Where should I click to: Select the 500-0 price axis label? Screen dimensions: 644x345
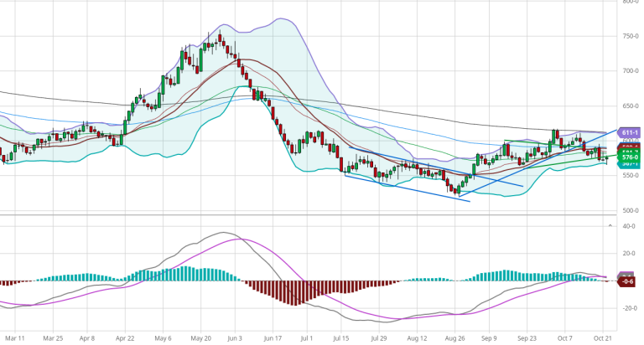coord(630,210)
